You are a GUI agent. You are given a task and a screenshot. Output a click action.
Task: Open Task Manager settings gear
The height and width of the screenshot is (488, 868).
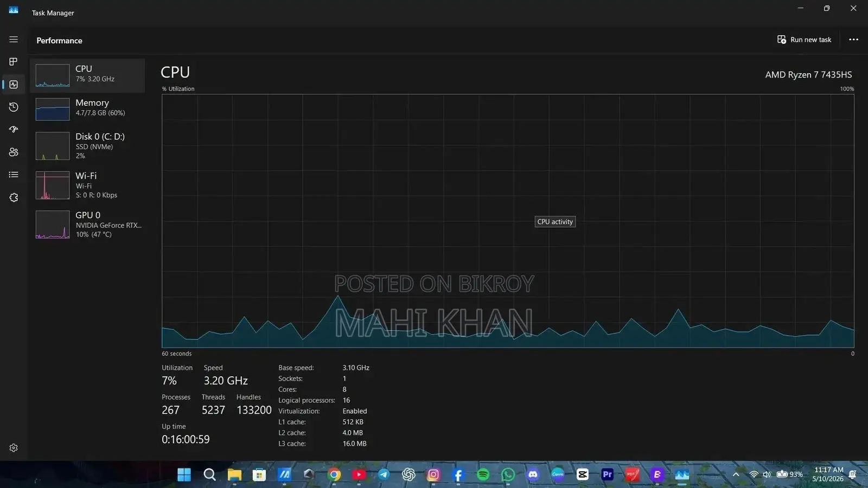click(14, 448)
